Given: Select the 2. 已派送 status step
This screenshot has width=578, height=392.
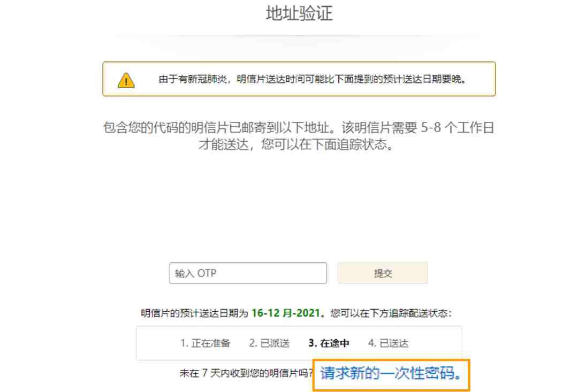Looking at the screenshot, I should pos(269,343).
